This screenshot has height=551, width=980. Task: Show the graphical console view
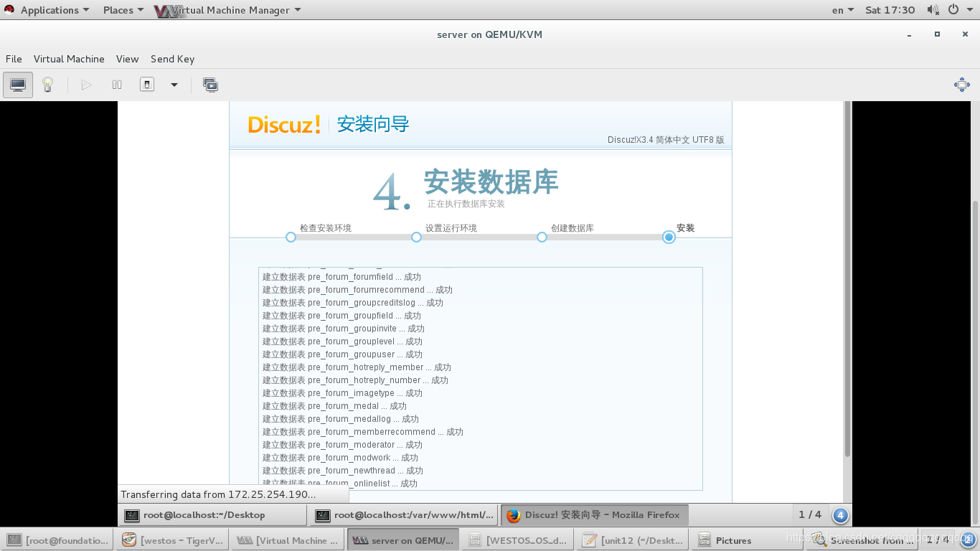18,85
